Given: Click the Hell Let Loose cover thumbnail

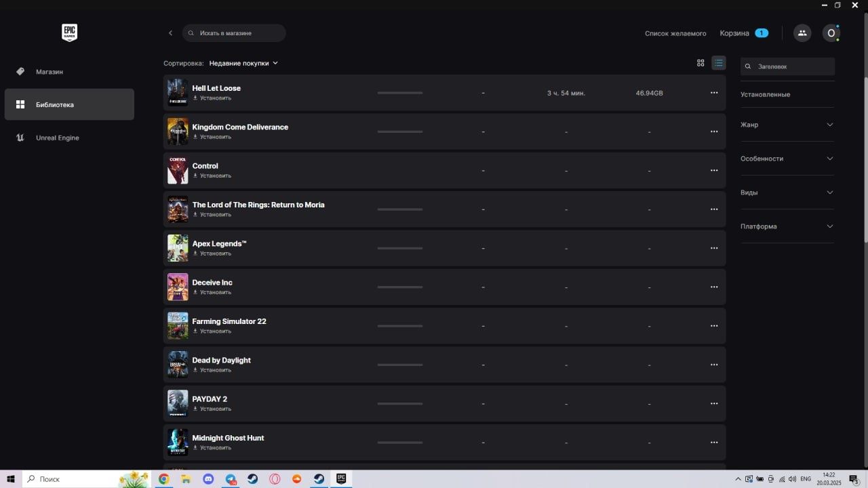Looking at the screenshot, I should 178,93.
